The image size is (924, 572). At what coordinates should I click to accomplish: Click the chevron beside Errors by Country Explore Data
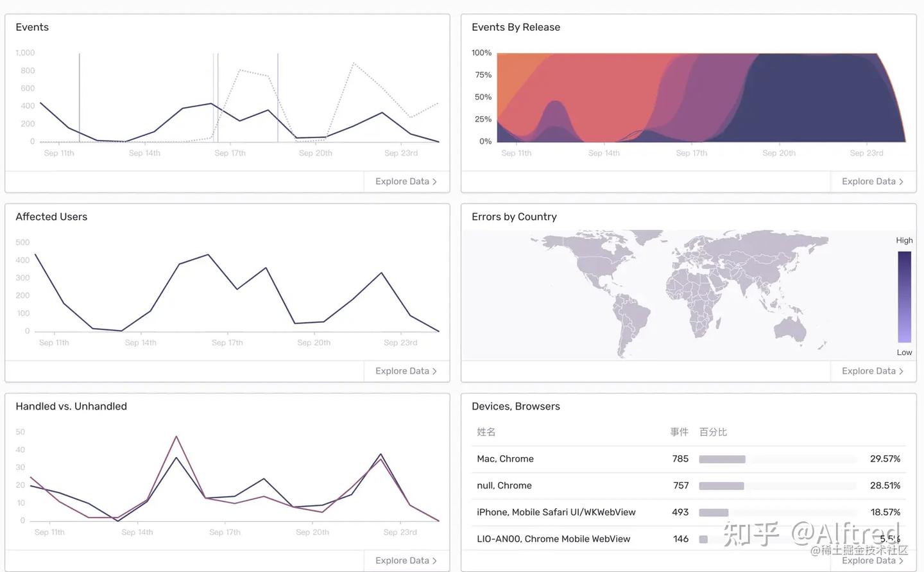[902, 371]
